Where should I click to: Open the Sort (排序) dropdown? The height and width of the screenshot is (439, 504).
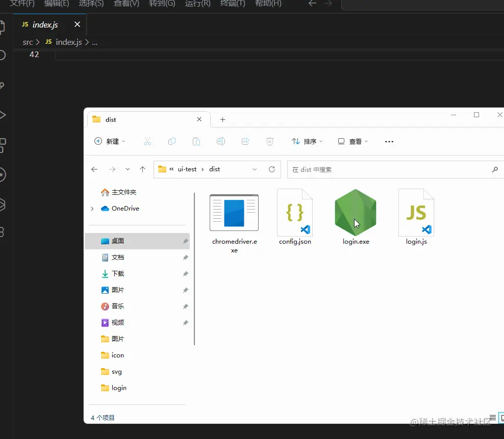(x=307, y=141)
